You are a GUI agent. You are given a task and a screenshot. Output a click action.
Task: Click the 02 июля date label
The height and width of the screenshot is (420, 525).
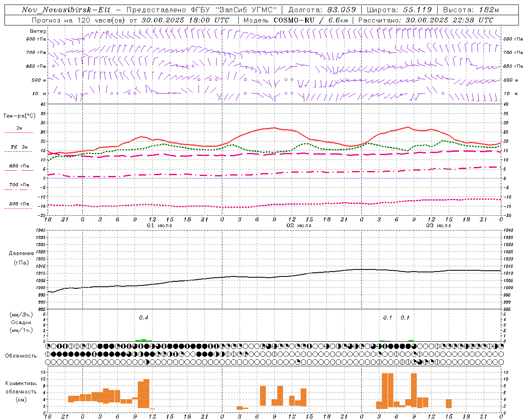click(299, 226)
